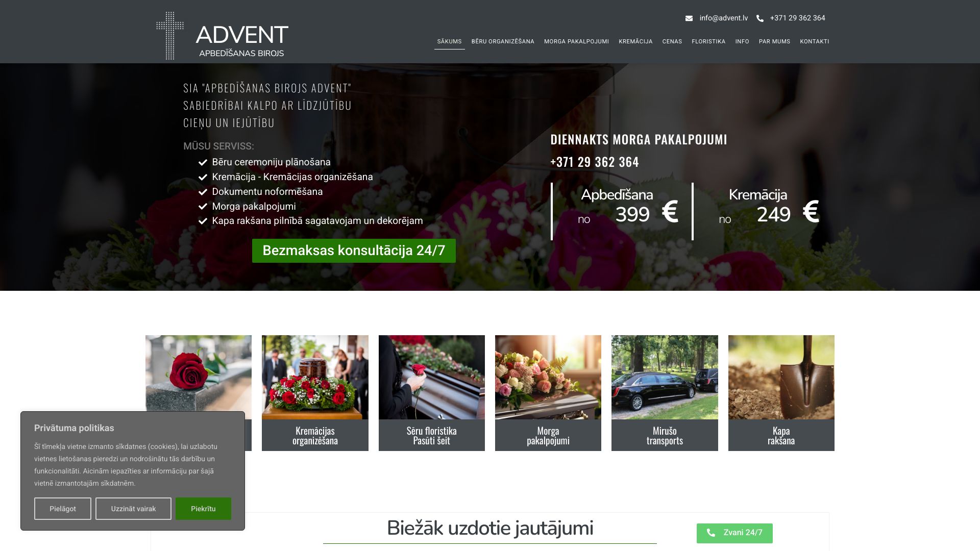
Task: Click Pielāgot cookie settings button
Action: pos(63,509)
